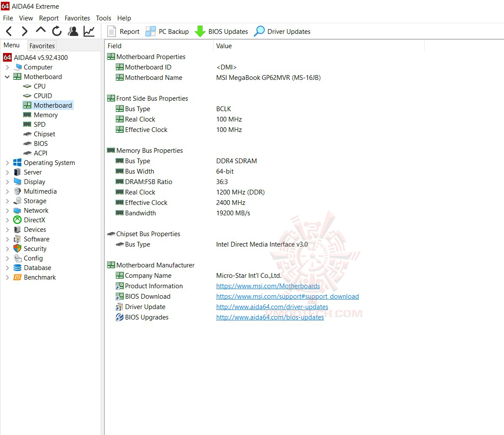Open the Tools menu

(103, 18)
